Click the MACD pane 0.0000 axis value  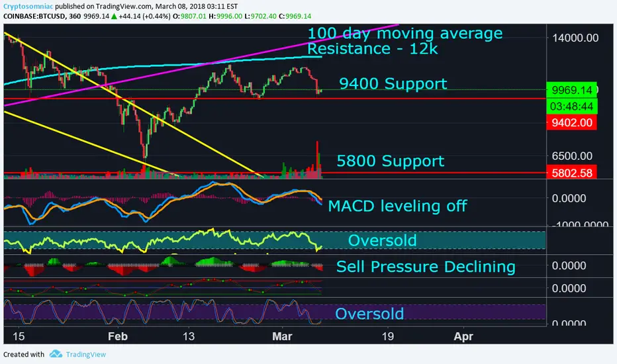(x=569, y=199)
